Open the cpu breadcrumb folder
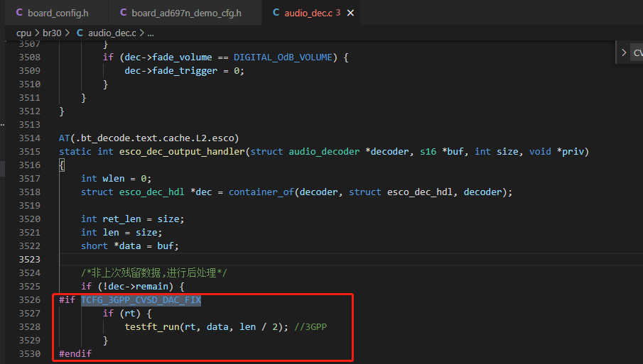Screen dimensions: 643x364 click(x=23, y=33)
